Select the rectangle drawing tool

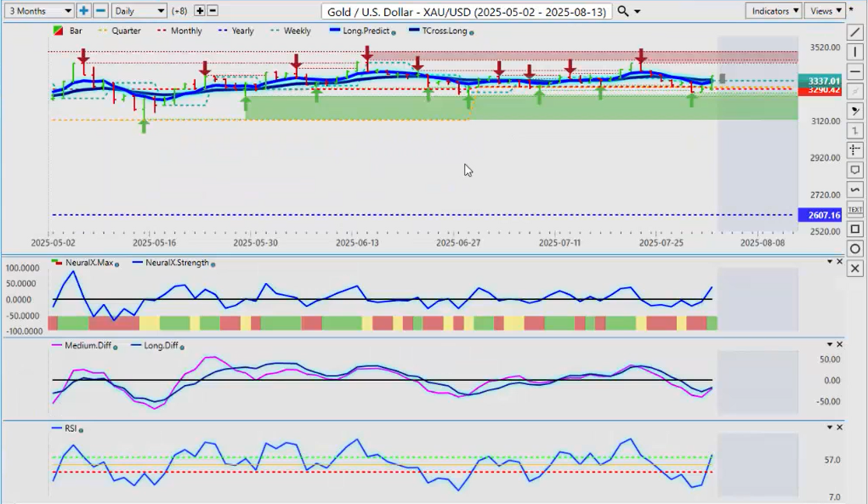click(x=855, y=229)
